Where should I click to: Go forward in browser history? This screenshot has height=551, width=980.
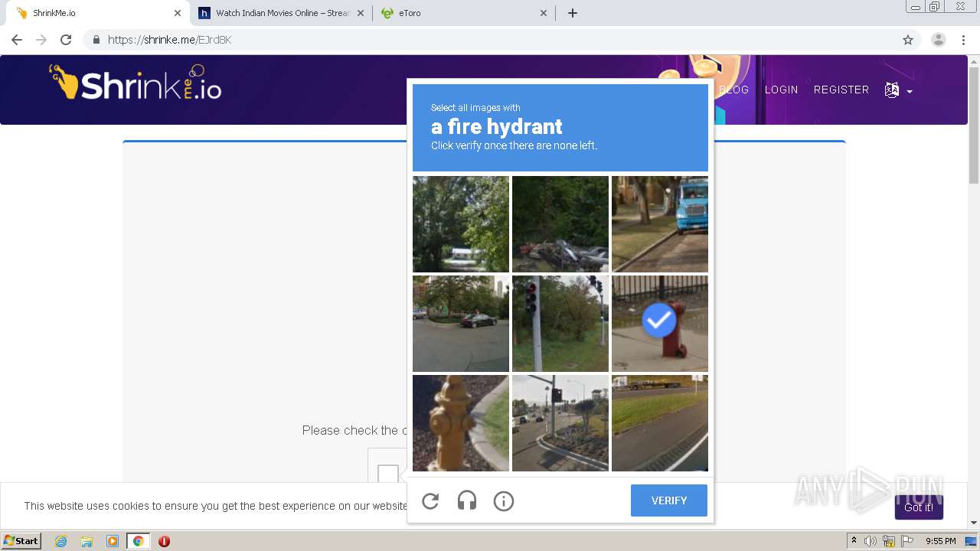point(41,40)
